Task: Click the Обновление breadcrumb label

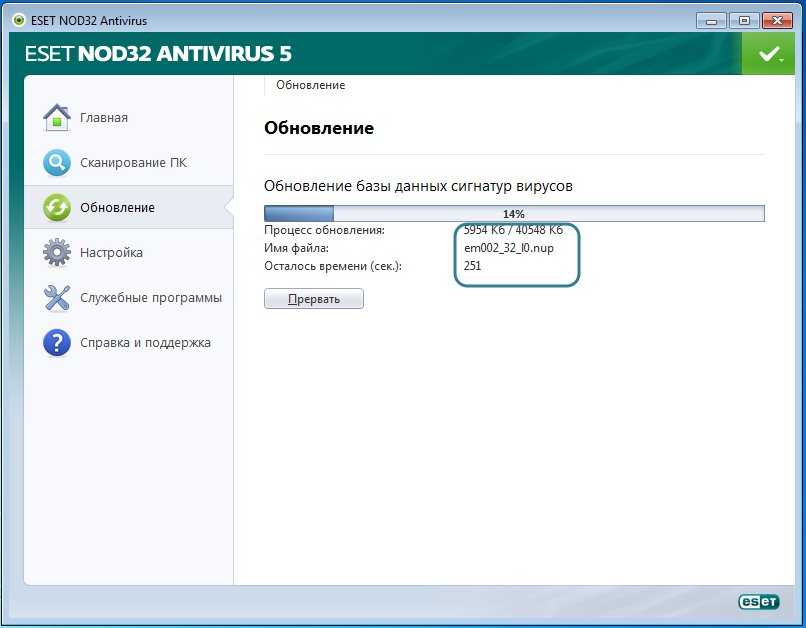Action: click(x=310, y=85)
